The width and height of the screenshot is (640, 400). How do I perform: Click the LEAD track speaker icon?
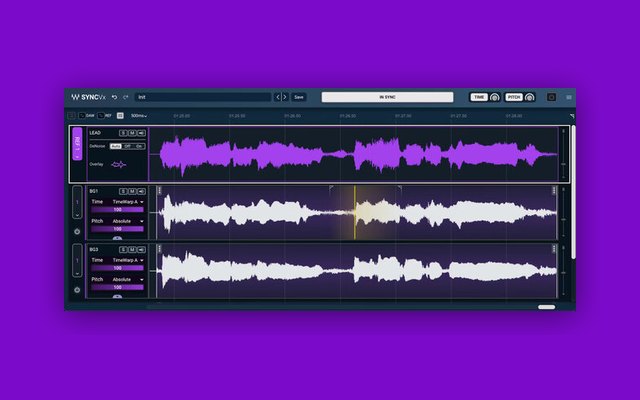(141, 133)
